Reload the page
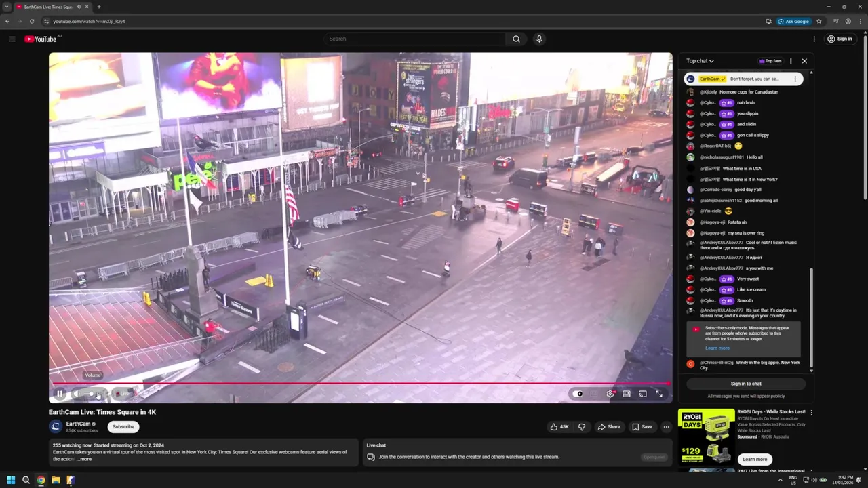The width and height of the screenshot is (868, 488). pos(32,21)
